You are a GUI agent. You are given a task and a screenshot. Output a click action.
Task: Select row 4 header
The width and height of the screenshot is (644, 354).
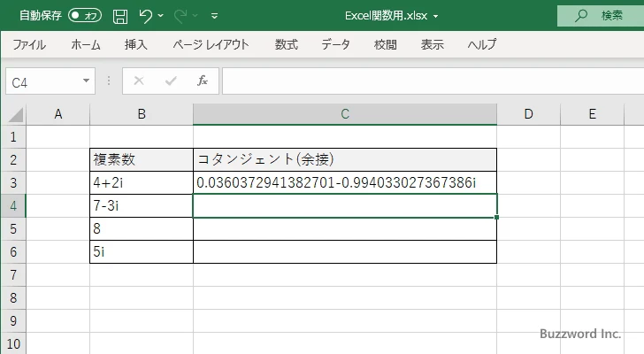point(13,205)
